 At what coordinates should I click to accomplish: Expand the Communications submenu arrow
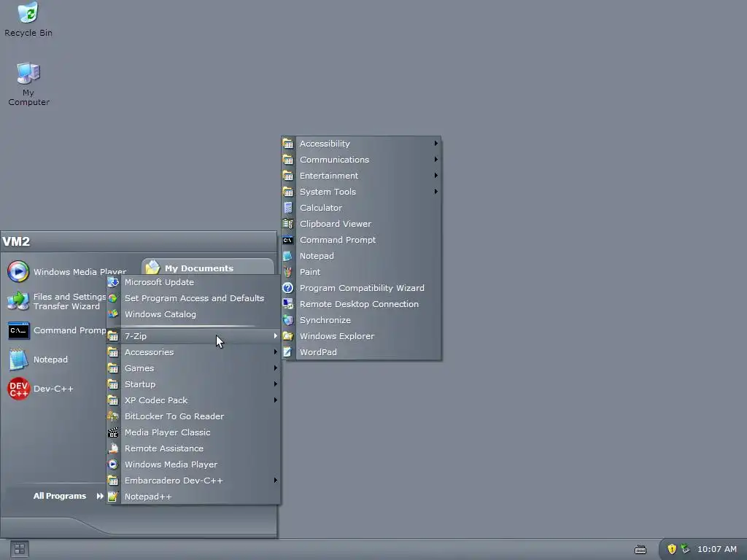click(x=436, y=160)
